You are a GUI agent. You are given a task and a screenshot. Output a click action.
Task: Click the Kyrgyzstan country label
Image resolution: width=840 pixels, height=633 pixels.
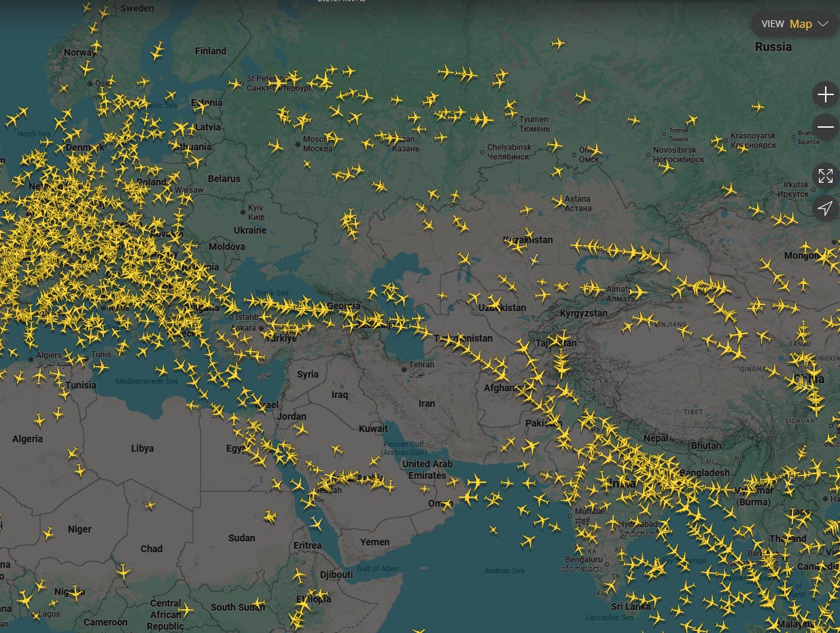(x=584, y=313)
